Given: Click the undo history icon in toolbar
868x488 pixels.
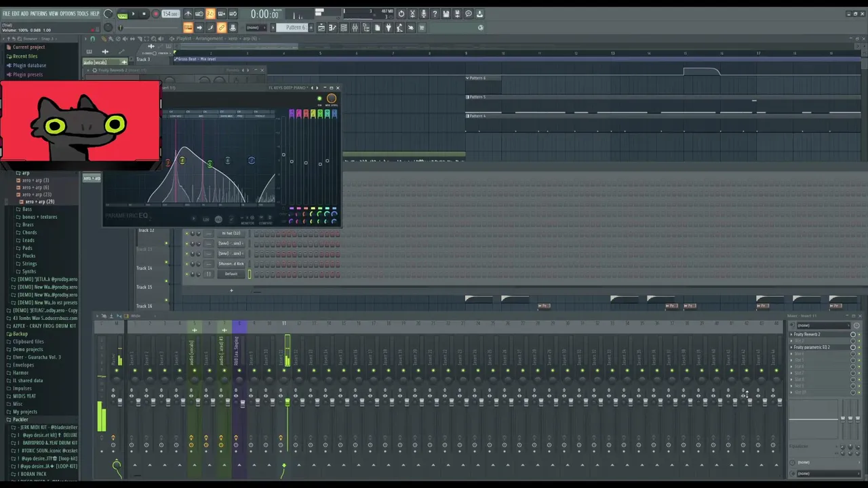Looking at the screenshot, I should click(x=401, y=14).
